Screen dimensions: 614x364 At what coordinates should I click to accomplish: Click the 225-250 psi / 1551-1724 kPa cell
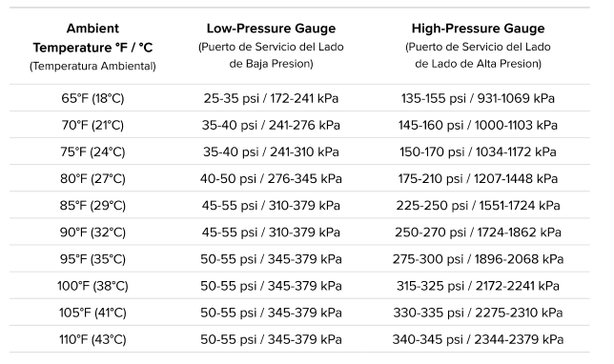(478, 206)
